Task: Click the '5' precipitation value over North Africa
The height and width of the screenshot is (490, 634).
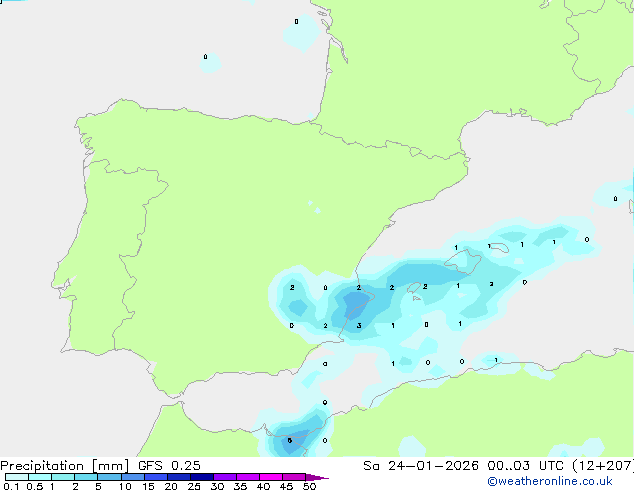Action: 290,440
